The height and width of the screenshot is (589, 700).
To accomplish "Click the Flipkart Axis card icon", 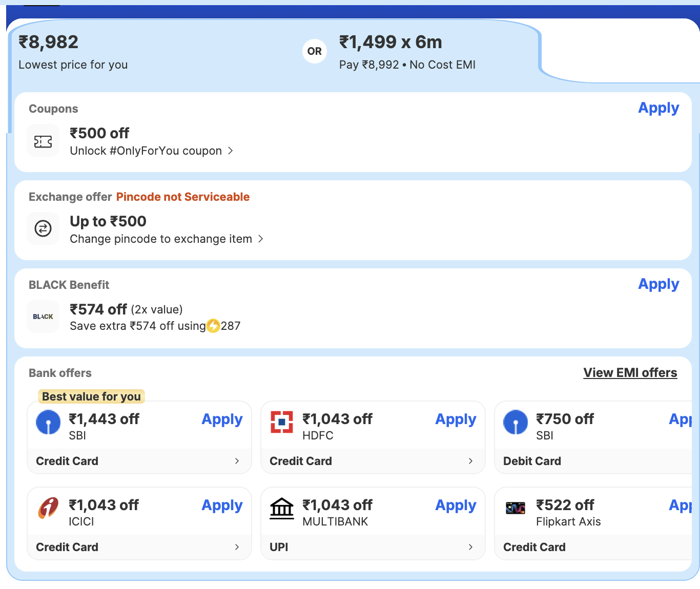I will point(516,508).
